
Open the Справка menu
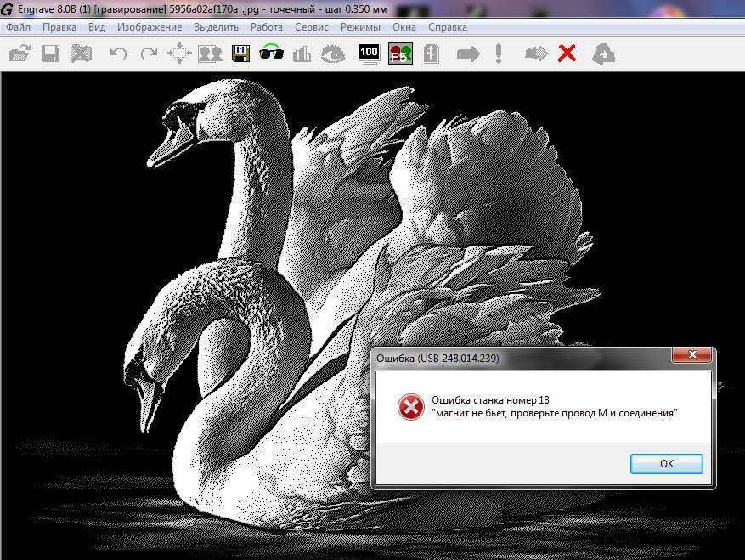(x=448, y=27)
